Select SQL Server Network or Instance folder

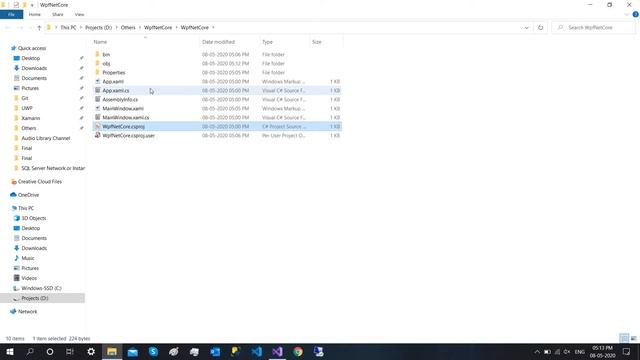[x=53, y=168]
